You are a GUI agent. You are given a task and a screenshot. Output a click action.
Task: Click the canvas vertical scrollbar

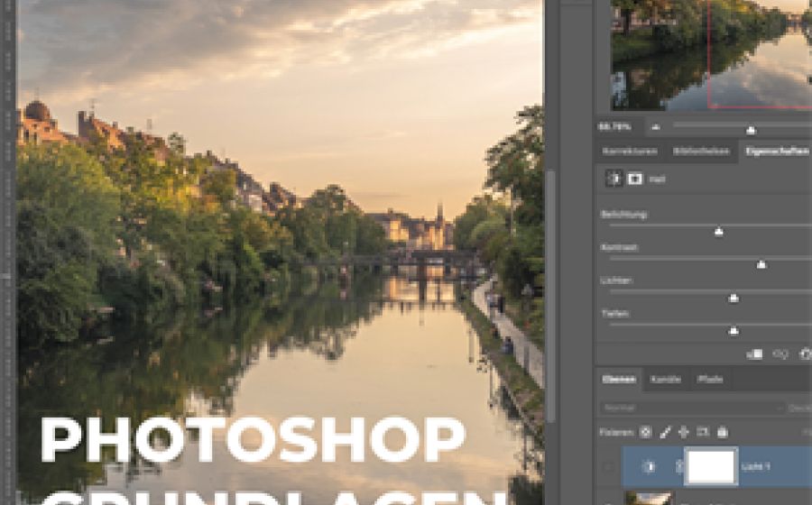550,295
